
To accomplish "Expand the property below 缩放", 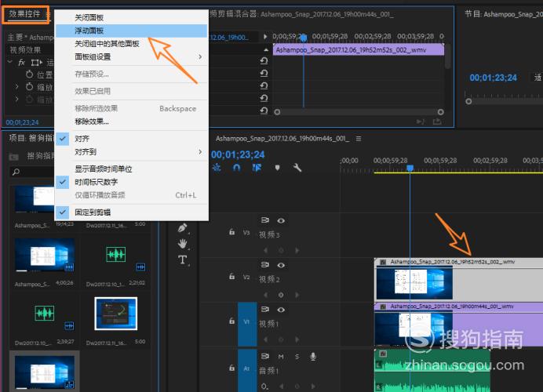I will [16, 100].
